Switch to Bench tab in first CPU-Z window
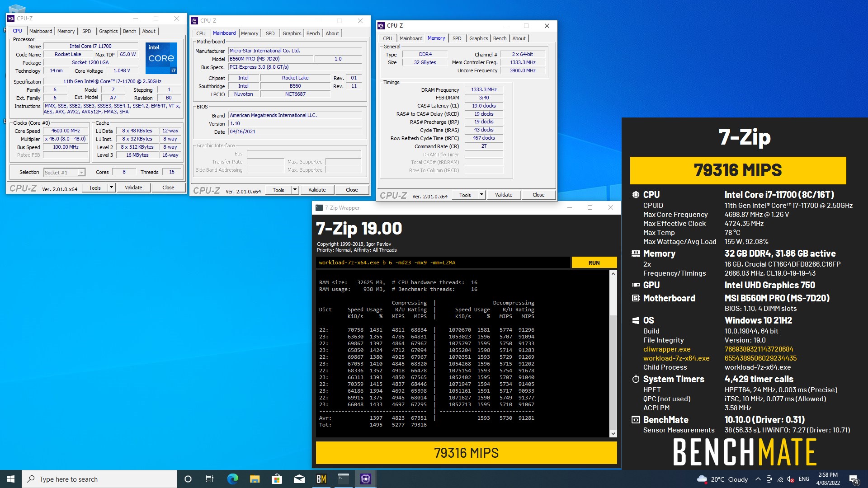Image resolution: width=868 pixels, height=488 pixels. coord(129,31)
